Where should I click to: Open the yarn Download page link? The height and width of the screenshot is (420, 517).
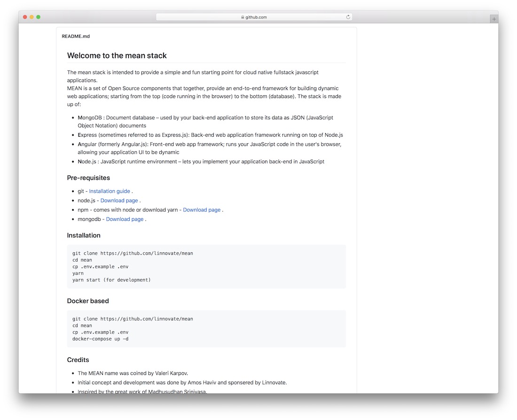(x=202, y=210)
